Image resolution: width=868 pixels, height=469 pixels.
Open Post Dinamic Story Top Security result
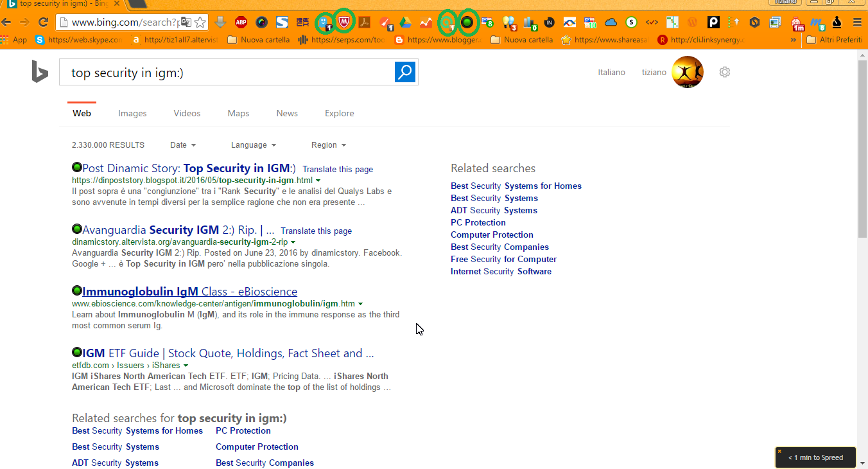[189, 168]
